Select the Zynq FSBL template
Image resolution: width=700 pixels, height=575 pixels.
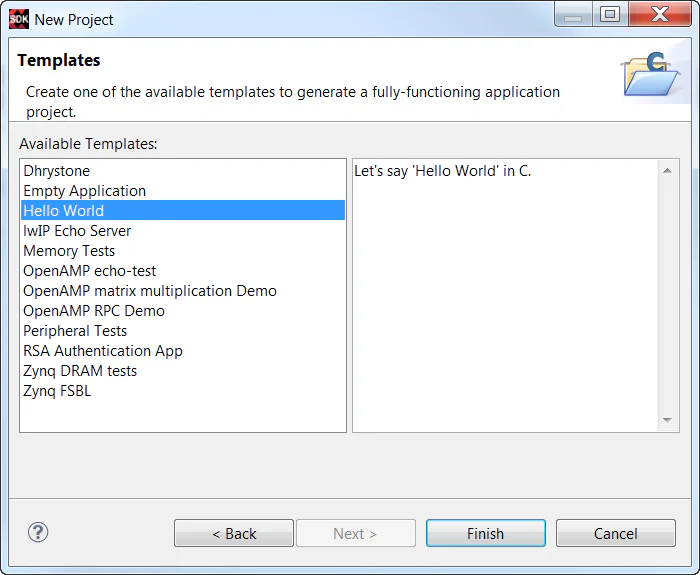tap(57, 391)
